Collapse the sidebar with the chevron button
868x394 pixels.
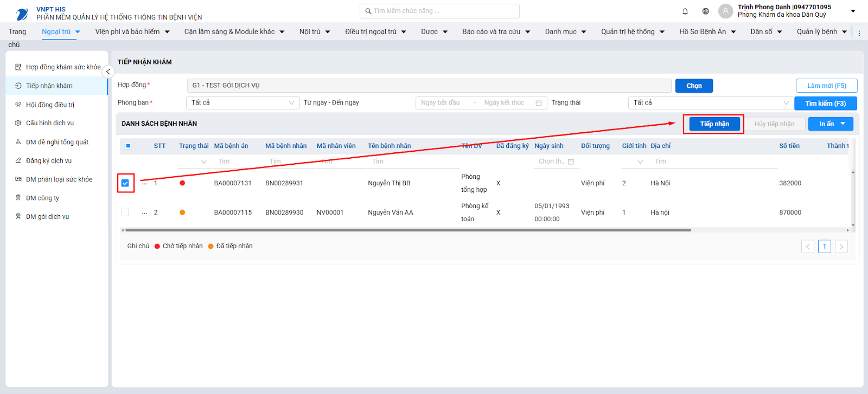[108, 72]
